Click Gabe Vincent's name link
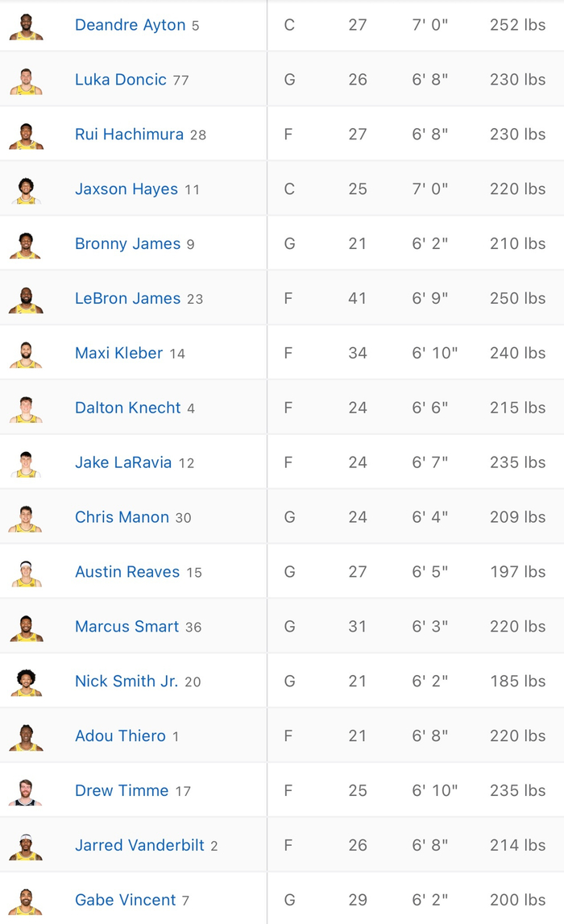 point(125,901)
